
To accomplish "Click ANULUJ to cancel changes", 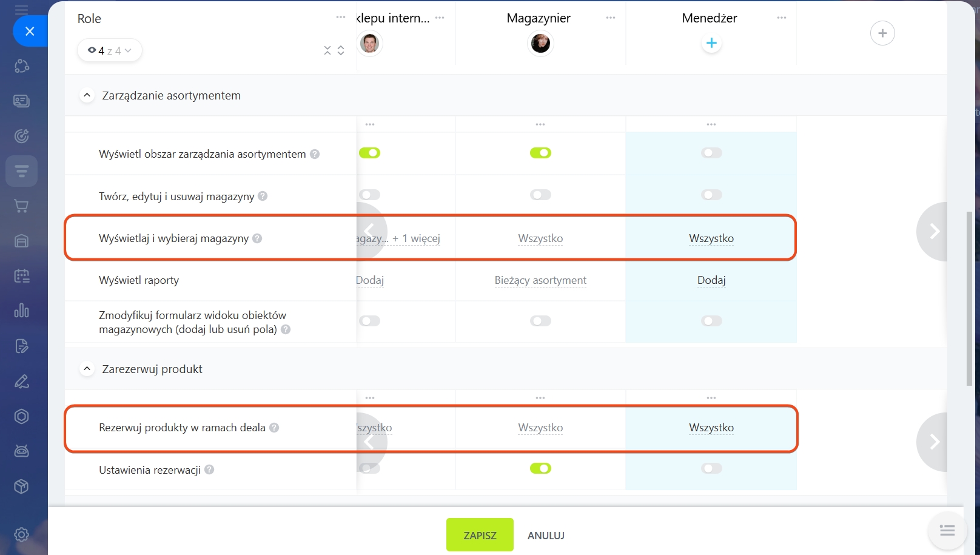I will (546, 536).
